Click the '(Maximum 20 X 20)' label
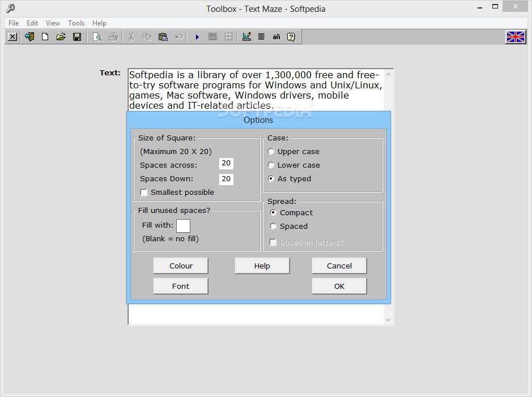Image resolution: width=532 pixels, height=397 pixels. [x=176, y=152]
